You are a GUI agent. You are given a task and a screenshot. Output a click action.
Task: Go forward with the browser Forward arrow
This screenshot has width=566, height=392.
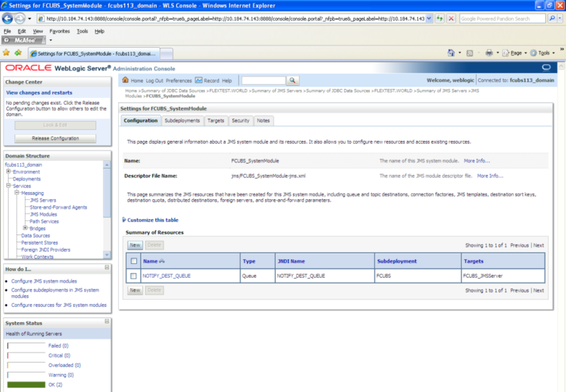click(20, 18)
